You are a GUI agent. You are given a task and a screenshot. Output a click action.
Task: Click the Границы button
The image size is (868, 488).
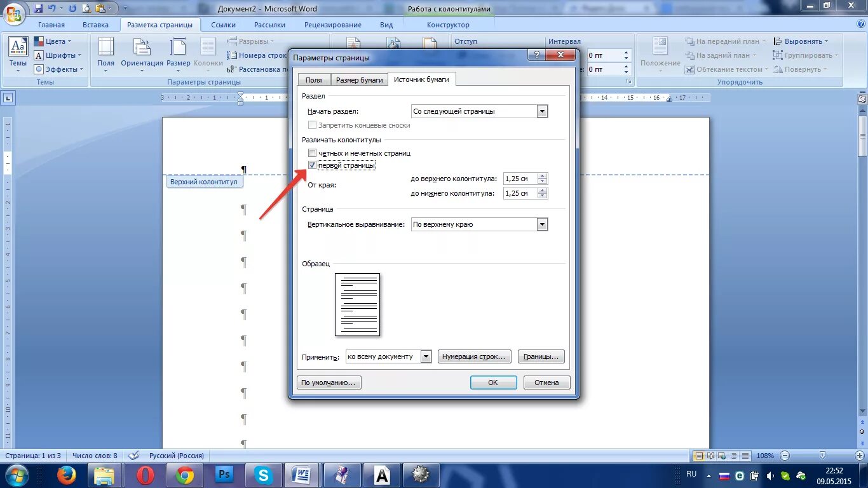point(541,356)
